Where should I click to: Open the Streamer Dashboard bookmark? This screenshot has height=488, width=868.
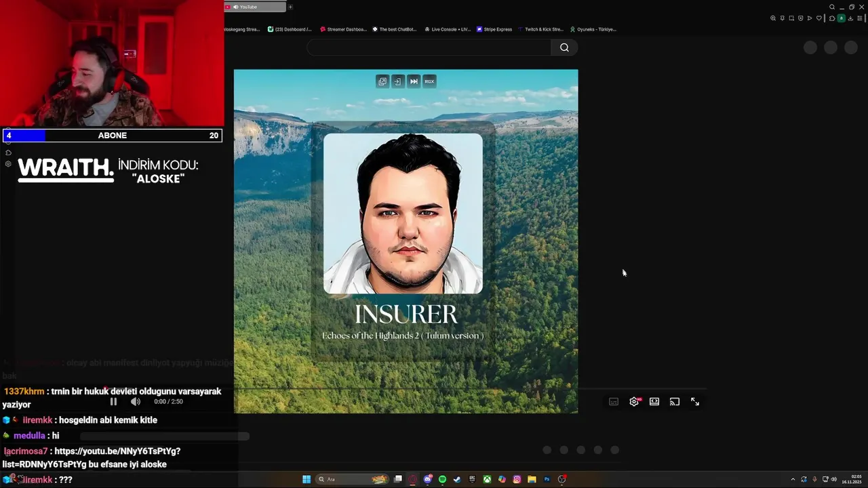342,29
